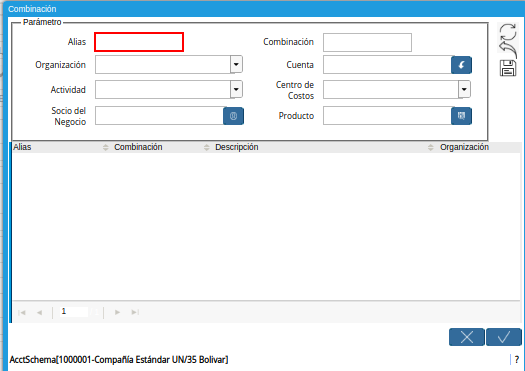Image resolution: width=525 pixels, height=371 pixels.
Task: Click the AcctSchema status text
Action: [x=119, y=360]
